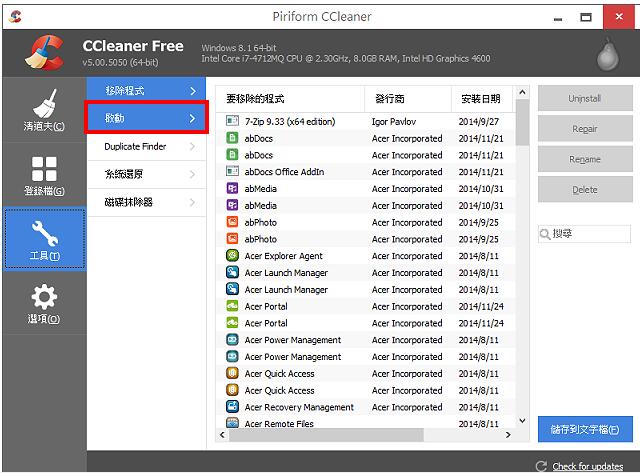The width and height of the screenshot is (640, 473).
Task: Click the CCleaner title bar app icon
Action: 15,16
